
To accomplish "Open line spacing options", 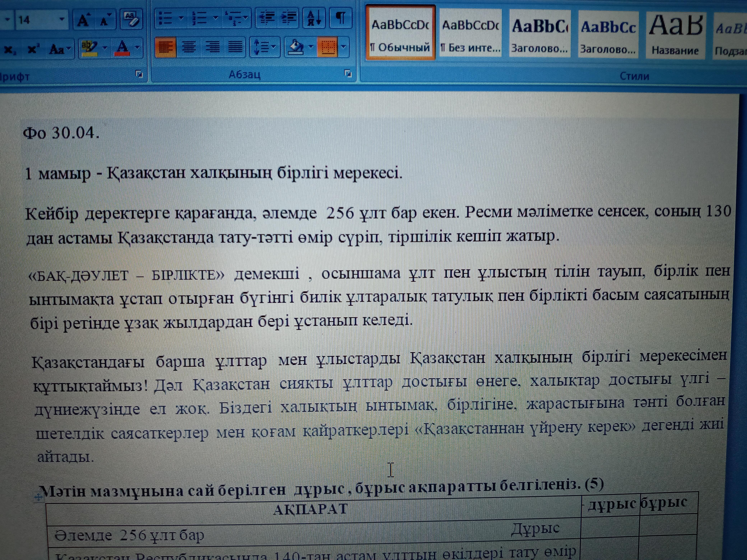I will (x=265, y=48).
